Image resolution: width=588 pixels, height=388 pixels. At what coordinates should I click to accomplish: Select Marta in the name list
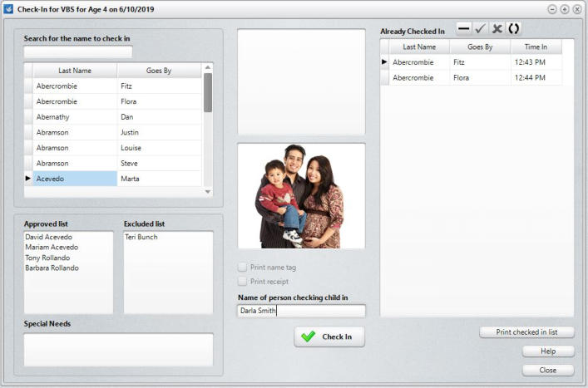(x=159, y=179)
